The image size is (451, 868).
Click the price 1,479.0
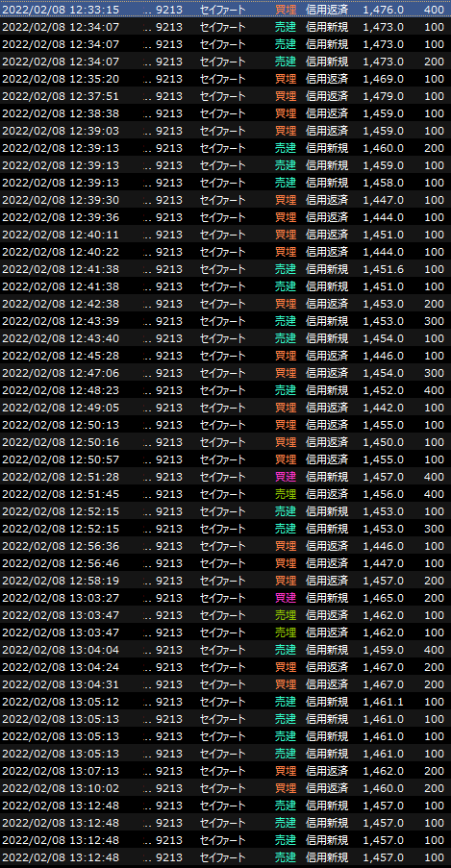tap(384, 96)
